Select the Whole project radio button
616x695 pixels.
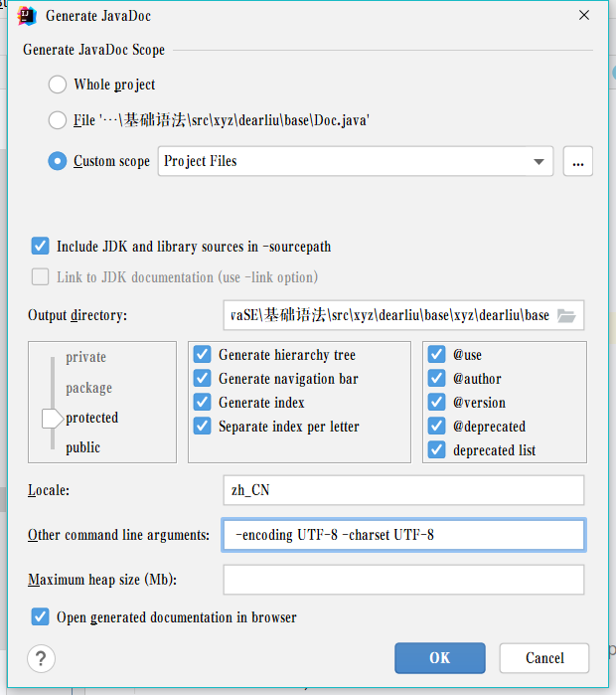(x=58, y=85)
